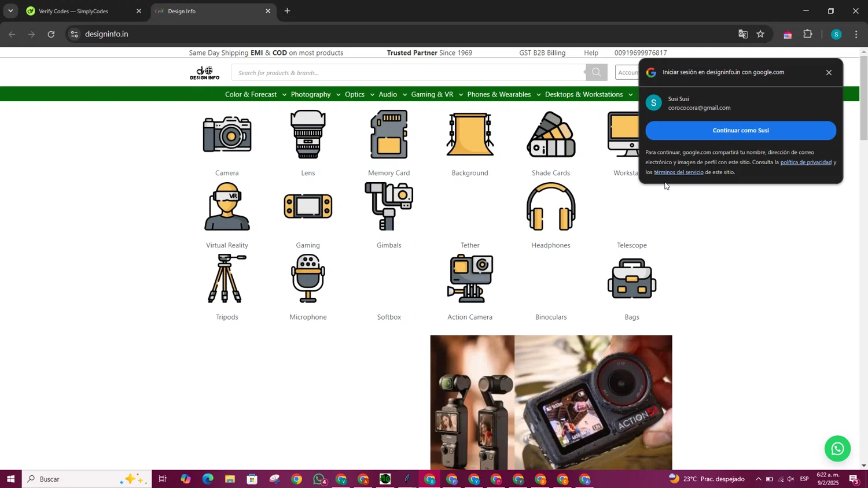The height and width of the screenshot is (488, 868).
Task: Select the Bags category icon
Action: tap(632, 279)
